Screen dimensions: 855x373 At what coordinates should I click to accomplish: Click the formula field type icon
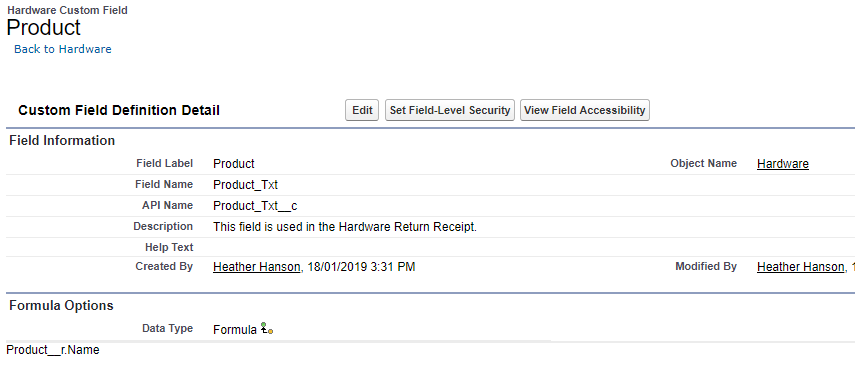(267, 329)
